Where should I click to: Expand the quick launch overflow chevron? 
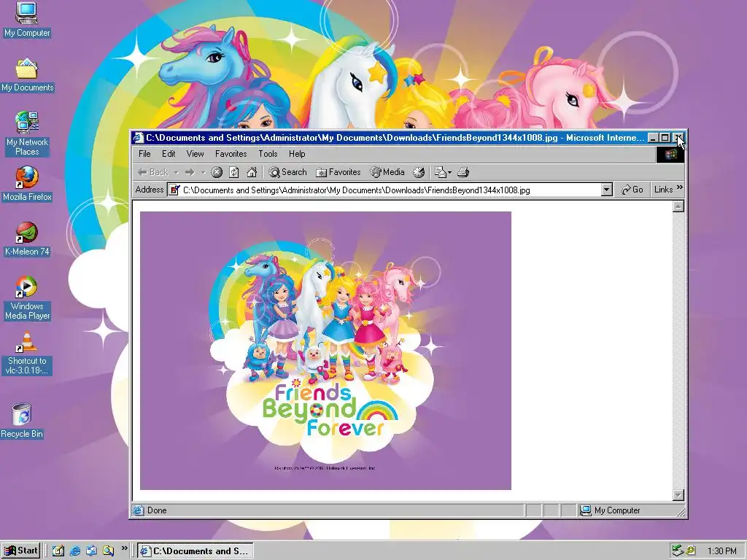(124, 548)
